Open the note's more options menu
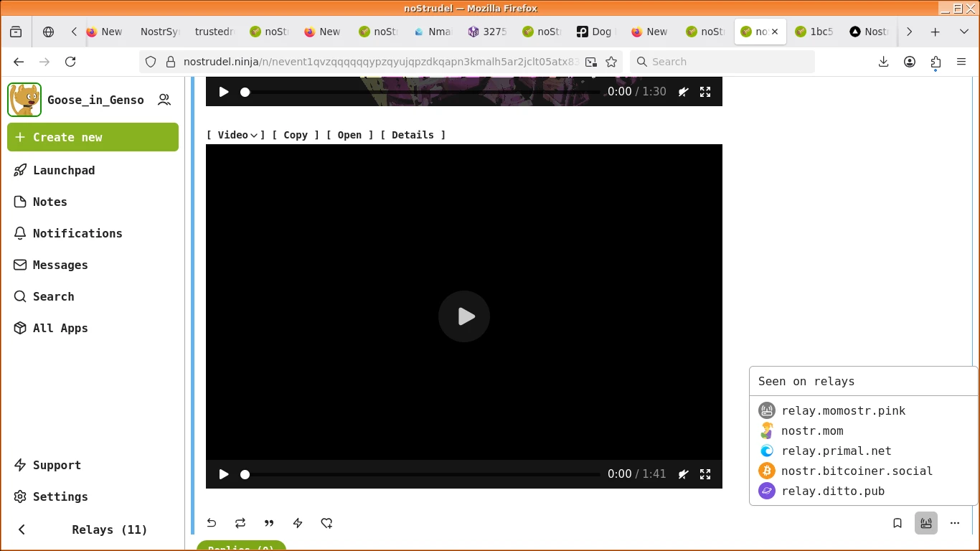Viewport: 980px width, 551px height. coord(955,523)
